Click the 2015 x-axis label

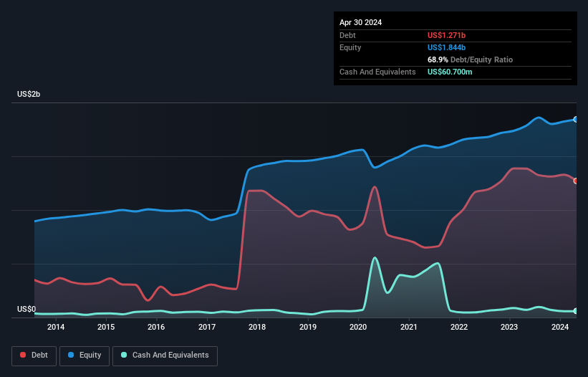[106, 327]
